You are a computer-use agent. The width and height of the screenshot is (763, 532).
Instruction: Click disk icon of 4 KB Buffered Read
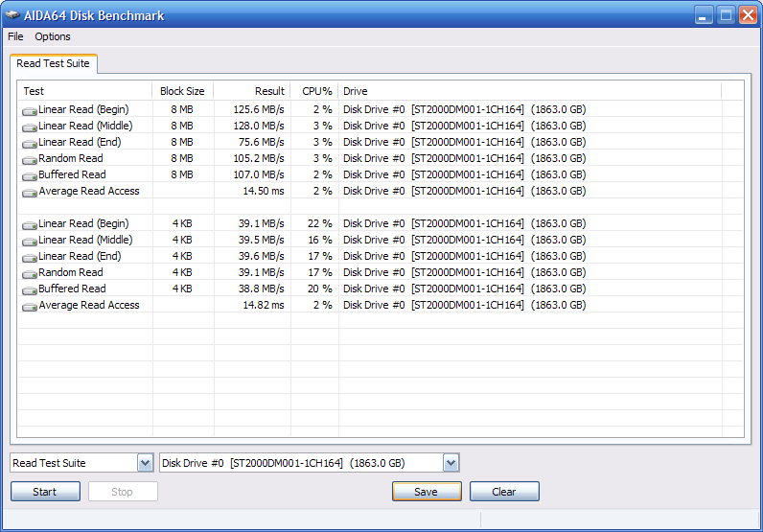tap(30, 290)
